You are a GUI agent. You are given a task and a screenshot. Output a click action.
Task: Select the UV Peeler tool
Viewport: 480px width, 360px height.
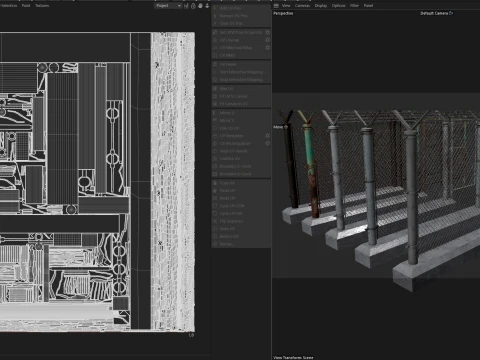coord(241,64)
